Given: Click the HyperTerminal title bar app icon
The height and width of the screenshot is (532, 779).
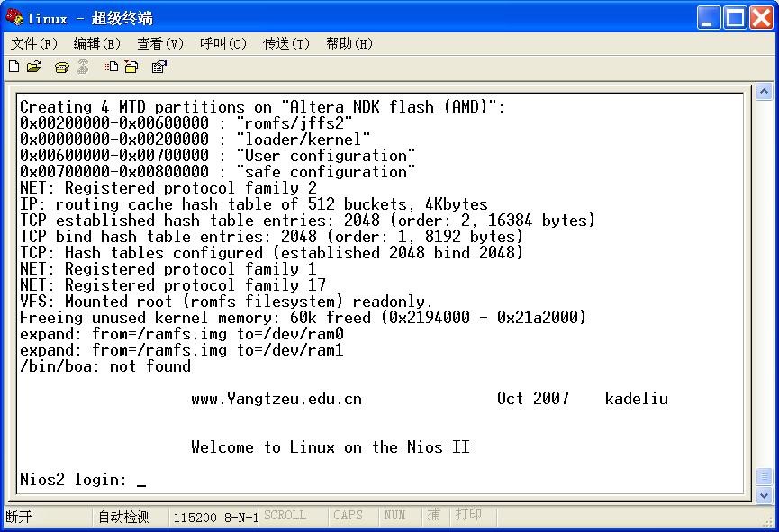Looking at the screenshot, I should pos(14,17).
